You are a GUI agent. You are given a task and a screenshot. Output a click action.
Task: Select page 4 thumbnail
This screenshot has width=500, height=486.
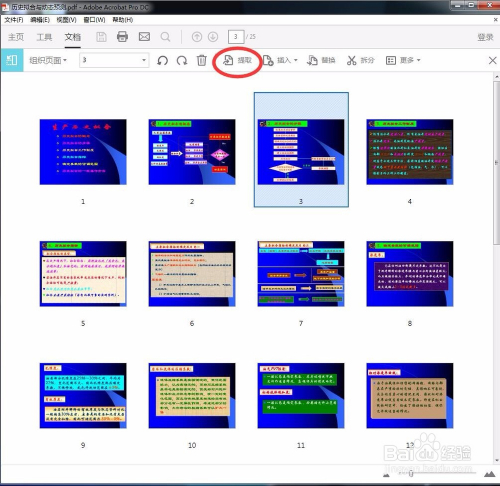coord(410,152)
